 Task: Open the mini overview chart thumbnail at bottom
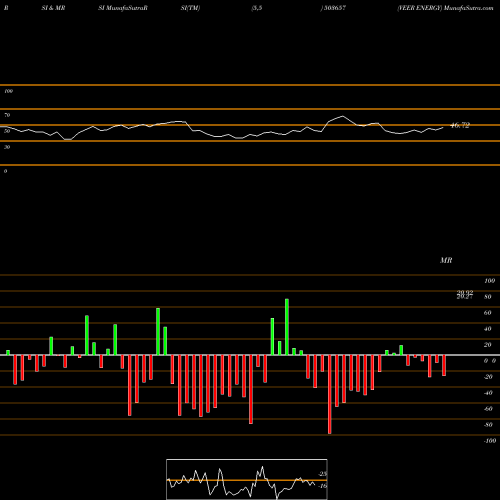247,479
